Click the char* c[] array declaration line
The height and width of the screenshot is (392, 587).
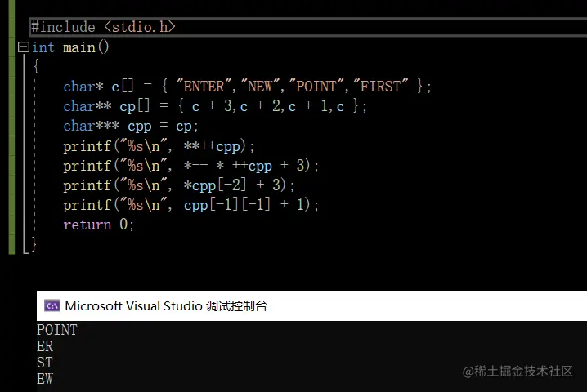(247, 87)
